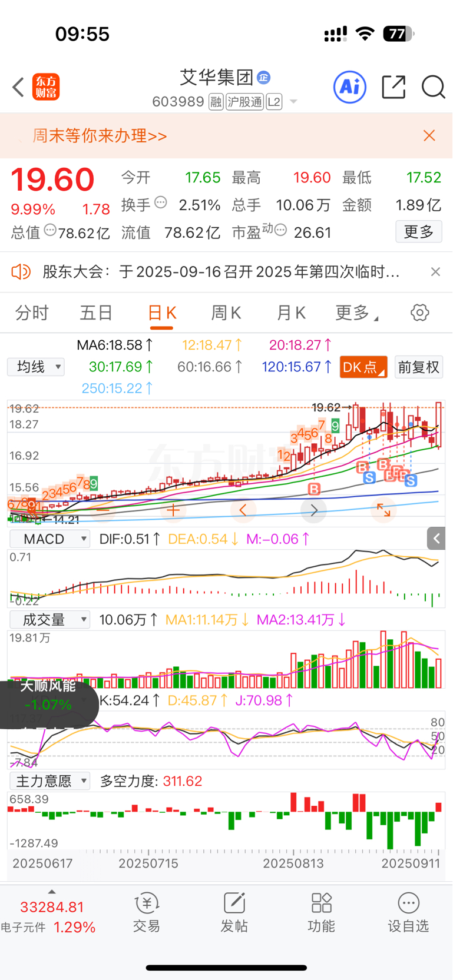453x980 pixels.
Task: Open chart settings gear icon
Action: point(420,313)
